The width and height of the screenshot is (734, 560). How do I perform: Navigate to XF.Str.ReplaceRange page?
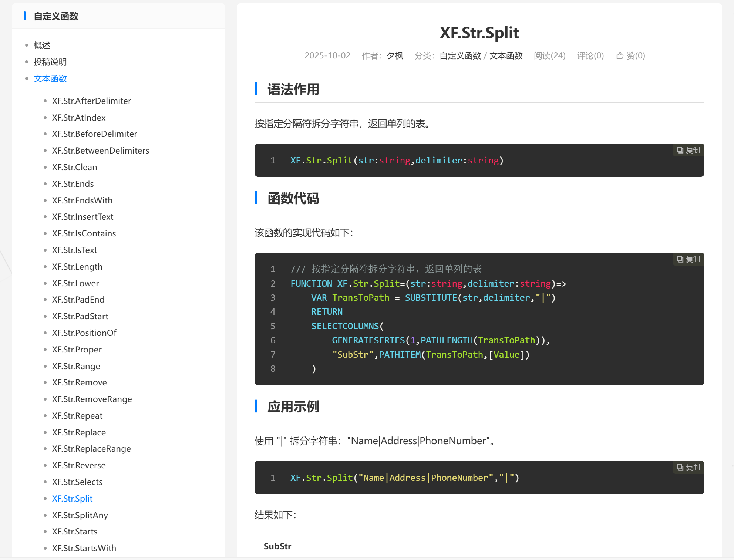tap(91, 449)
